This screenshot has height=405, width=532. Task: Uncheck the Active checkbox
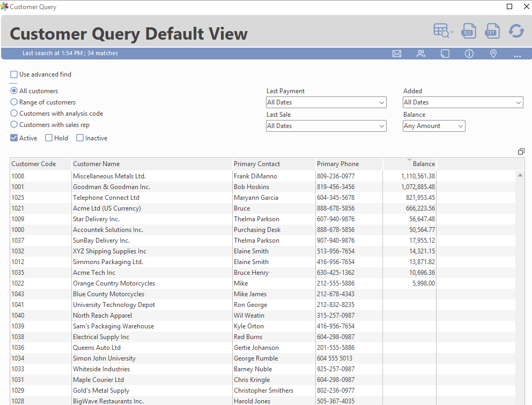coord(14,138)
